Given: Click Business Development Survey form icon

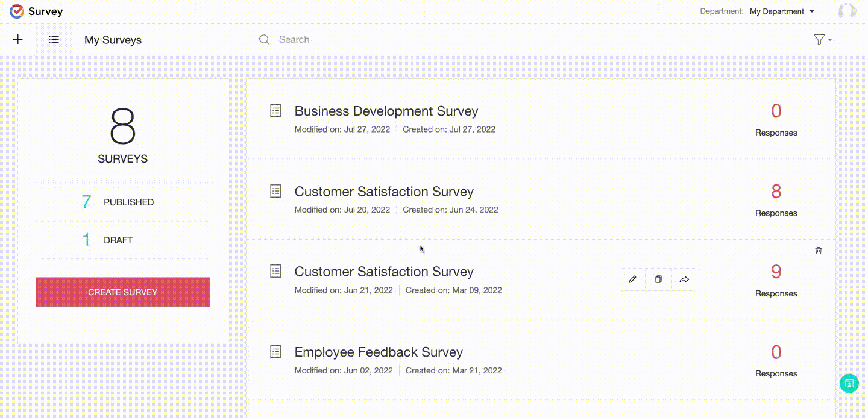Looking at the screenshot, I should 275,111.
